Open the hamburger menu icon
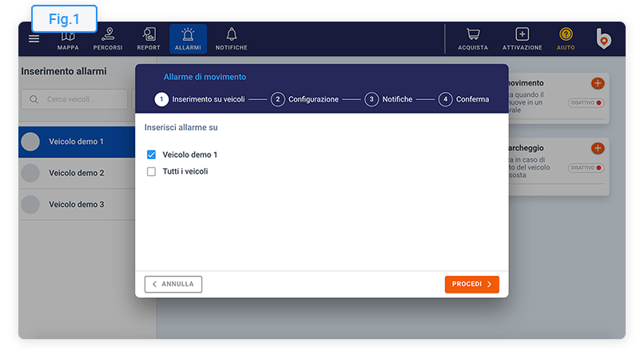Screen dimensions: 644x360 click(x=34, y=38)
